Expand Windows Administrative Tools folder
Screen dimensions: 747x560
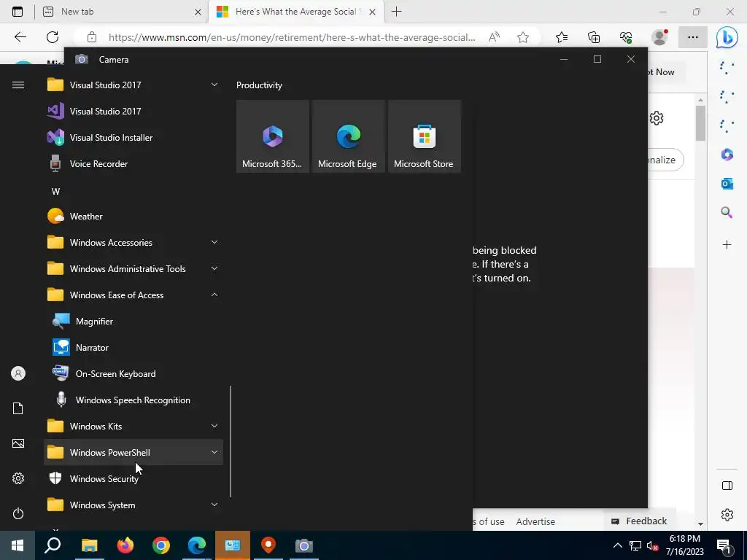click(x=133, y=268)
